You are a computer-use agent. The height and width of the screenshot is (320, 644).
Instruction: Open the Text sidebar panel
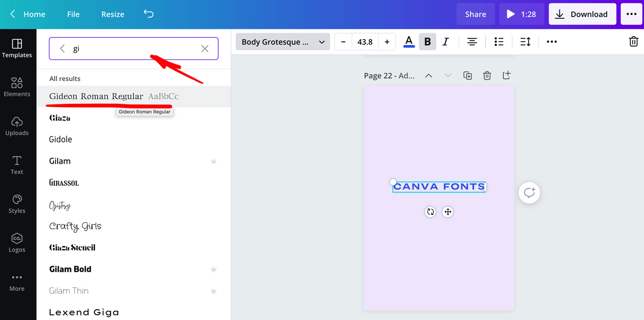[17, 165]
